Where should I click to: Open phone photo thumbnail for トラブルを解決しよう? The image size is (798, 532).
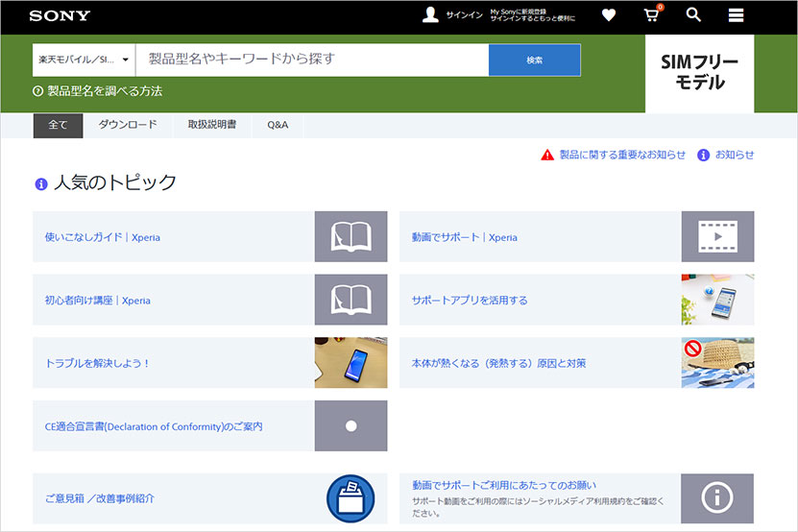click(x=351, y=362)
